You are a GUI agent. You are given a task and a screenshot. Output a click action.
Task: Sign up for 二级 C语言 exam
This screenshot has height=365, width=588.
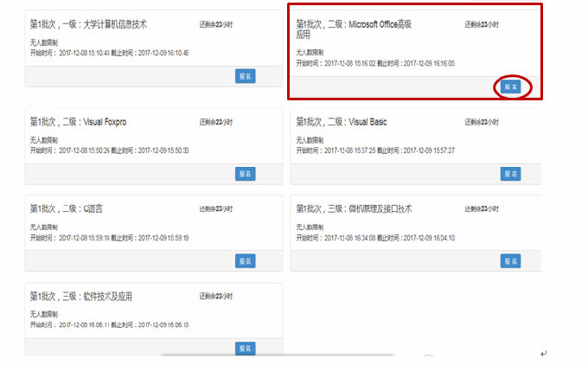click(x=245, y=260)
